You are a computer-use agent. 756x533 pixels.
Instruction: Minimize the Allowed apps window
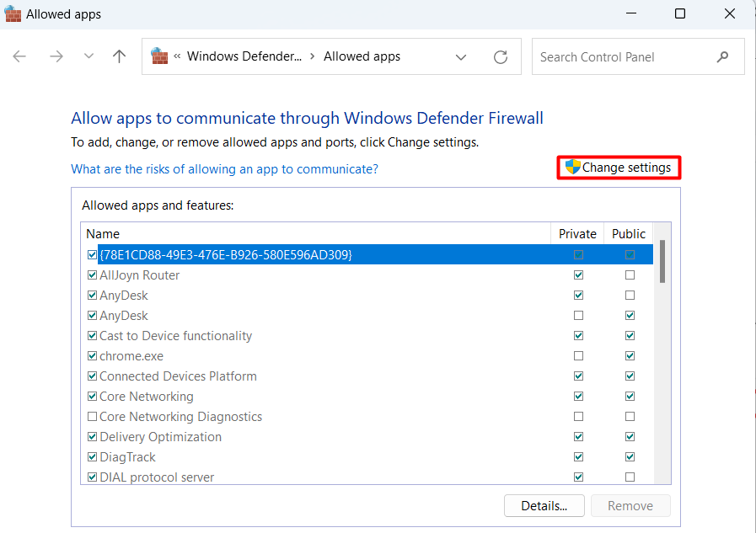[x=631, y=13]
